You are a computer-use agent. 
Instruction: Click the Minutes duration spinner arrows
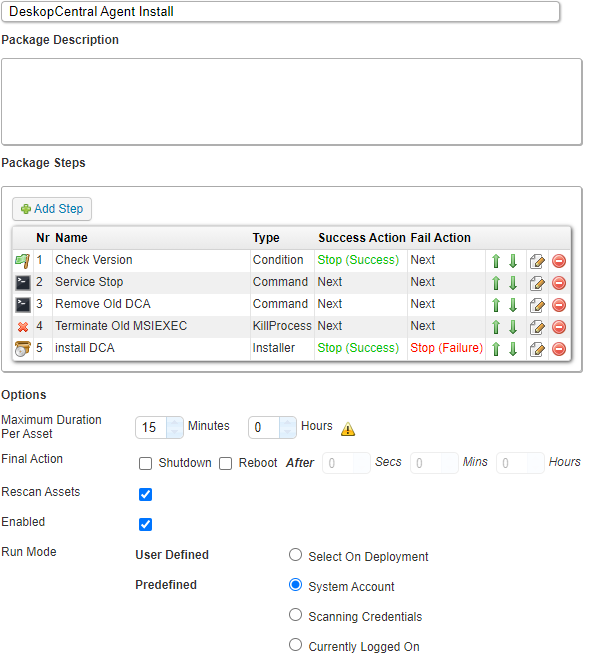coord(174,427)
